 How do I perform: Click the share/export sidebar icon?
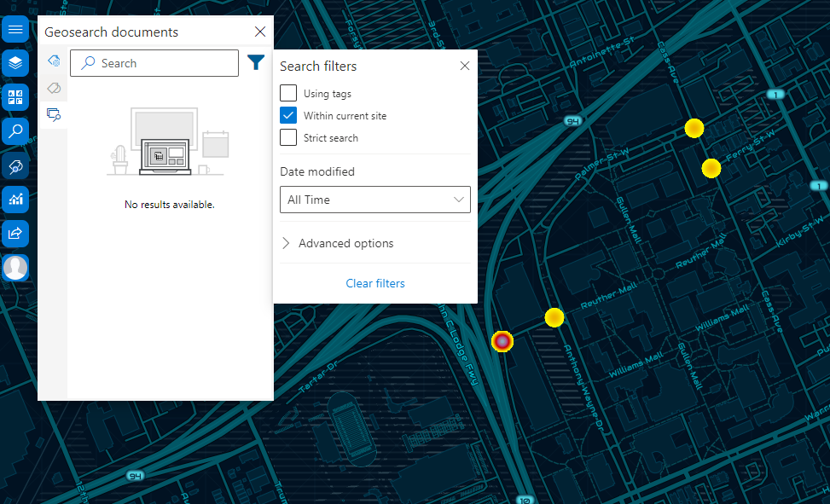coord(15,233)
